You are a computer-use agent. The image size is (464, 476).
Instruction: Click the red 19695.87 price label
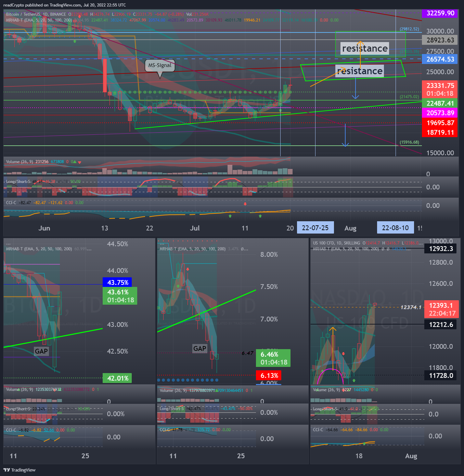click(440, 123)
